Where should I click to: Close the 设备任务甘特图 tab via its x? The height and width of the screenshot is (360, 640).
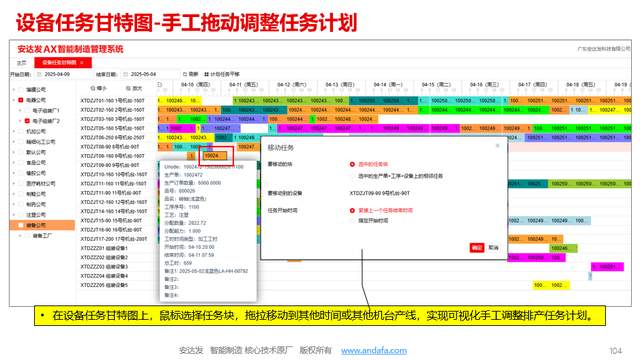pos(82,62)
